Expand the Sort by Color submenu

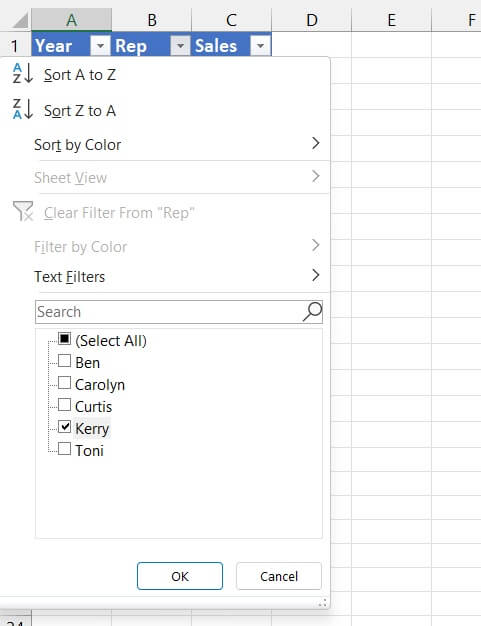point(178,145)
